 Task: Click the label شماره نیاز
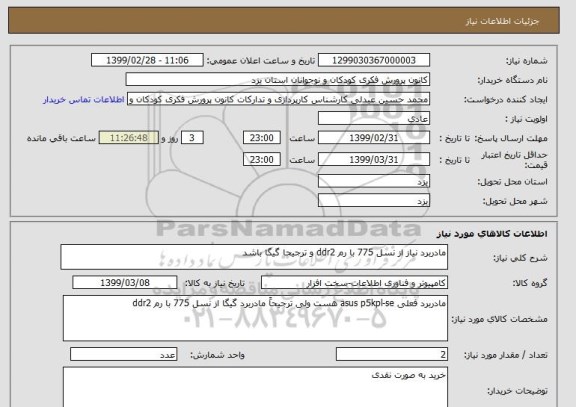point(526,61)
